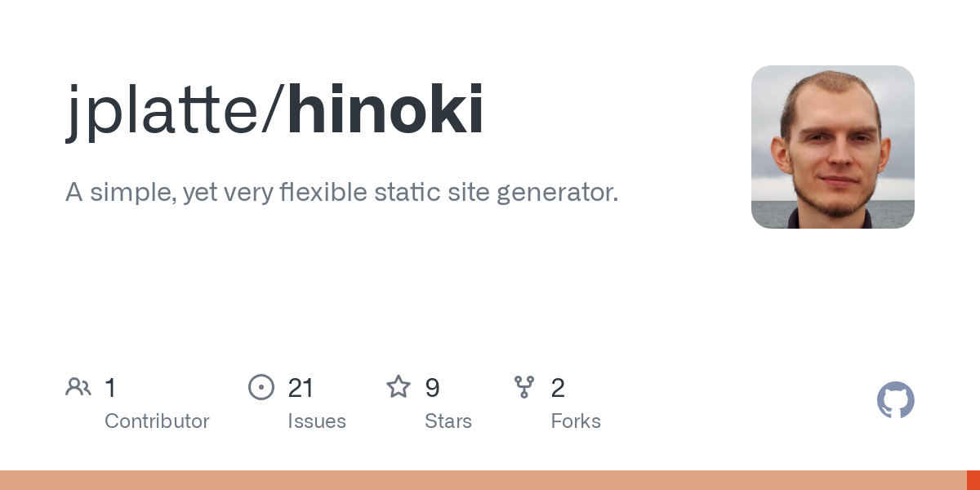Click the issues count 21
Screen dimensions: 980x490
(301, 388)
